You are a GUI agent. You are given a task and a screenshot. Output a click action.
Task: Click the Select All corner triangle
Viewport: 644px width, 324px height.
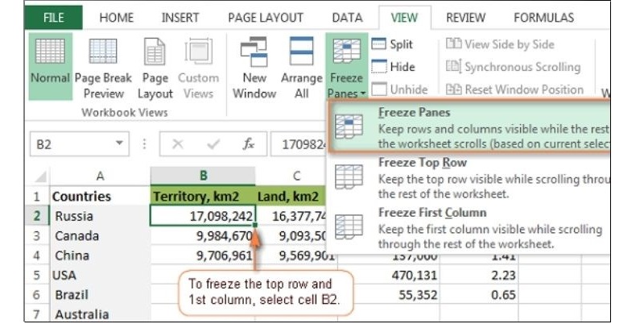click(41, 177)
